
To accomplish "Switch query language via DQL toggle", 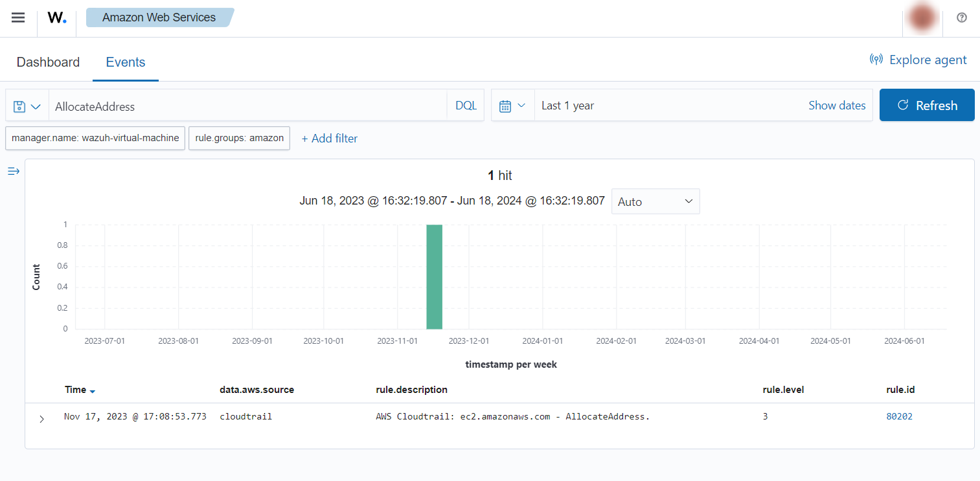I will pos(466,106).
